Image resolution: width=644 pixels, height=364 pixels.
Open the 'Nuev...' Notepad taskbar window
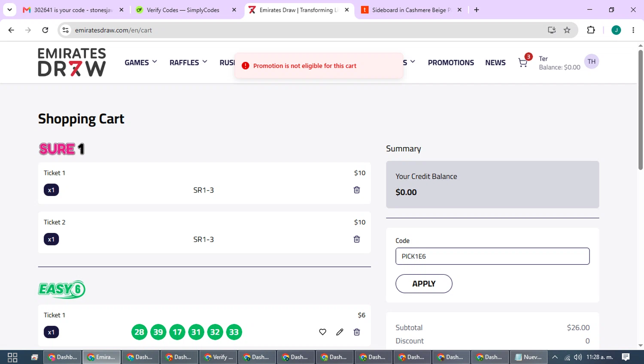point(529,357)
